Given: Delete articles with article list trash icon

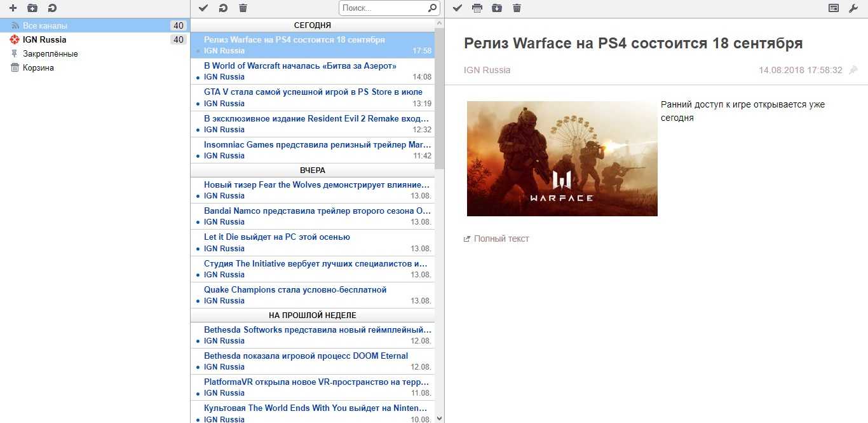Looking at the screenshot, I should 243,8.
